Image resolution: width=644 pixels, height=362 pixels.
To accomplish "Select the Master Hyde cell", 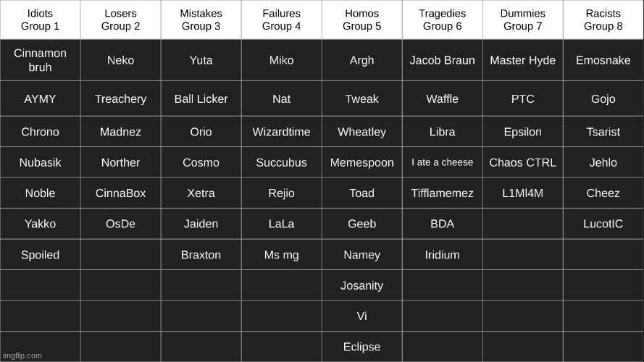I will coord(523,60).
